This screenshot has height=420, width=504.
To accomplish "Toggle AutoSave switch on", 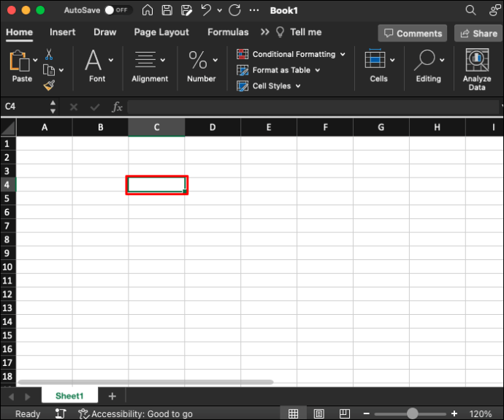I will point(118,10).
